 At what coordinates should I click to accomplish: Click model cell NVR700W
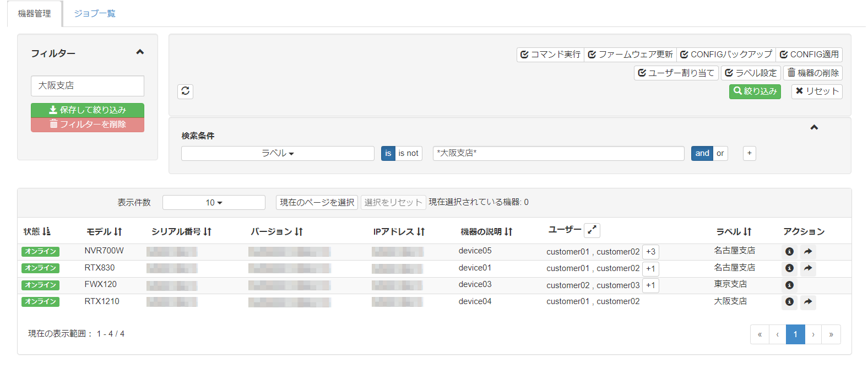point(104,251)
